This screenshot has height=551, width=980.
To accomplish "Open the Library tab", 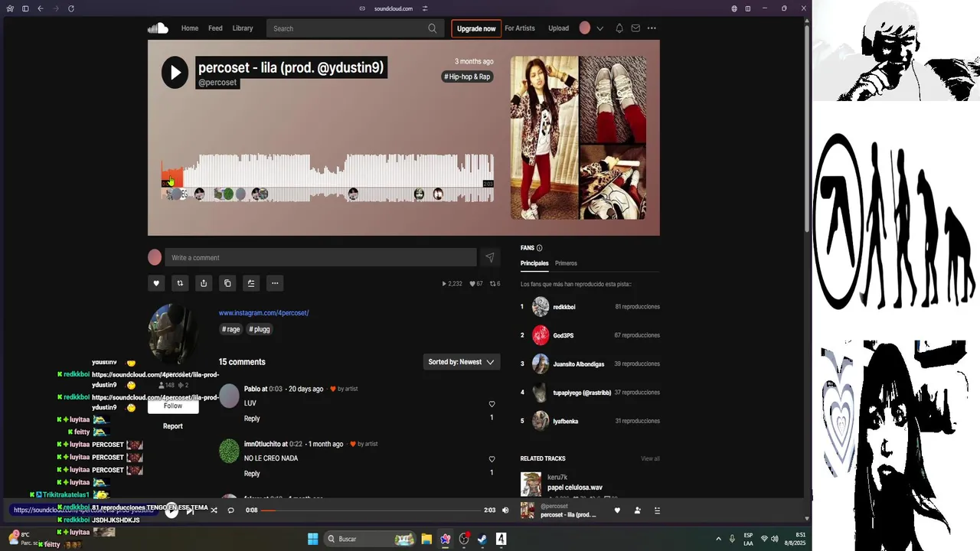I will tap(243, 28).
